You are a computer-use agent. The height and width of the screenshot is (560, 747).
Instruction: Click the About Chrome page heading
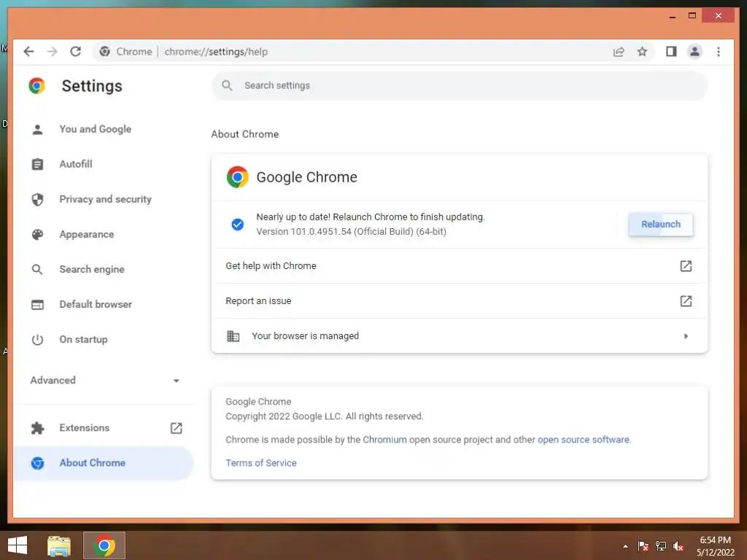click(x=245, y=134)
